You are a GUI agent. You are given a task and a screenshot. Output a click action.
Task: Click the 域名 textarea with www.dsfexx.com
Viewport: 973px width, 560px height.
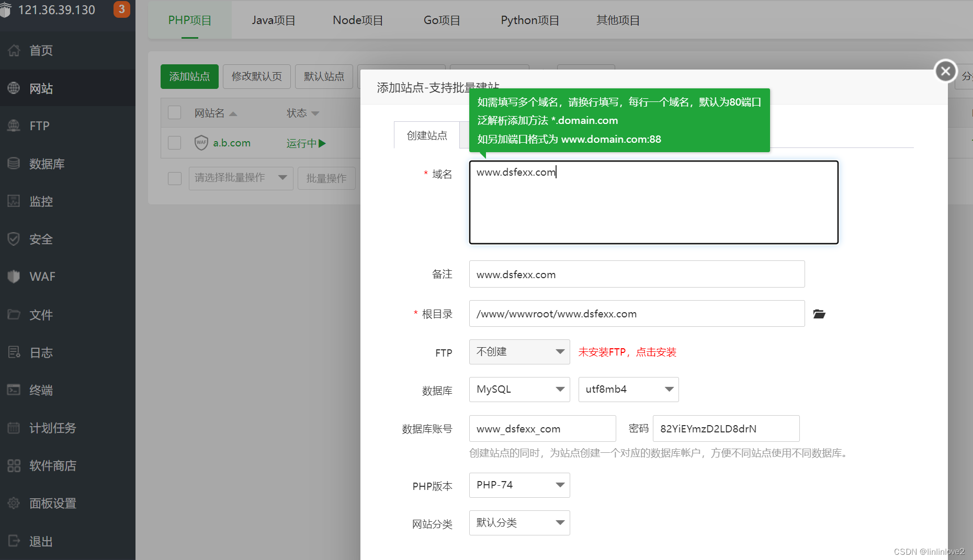pos(654,202)
